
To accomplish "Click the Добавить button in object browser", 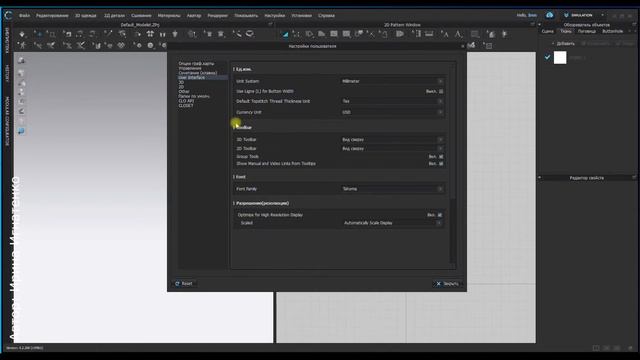I will point(563,43).
